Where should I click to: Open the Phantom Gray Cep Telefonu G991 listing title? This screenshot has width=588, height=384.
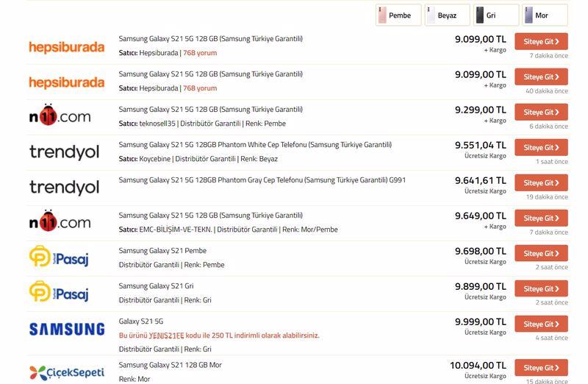(262, 179)
